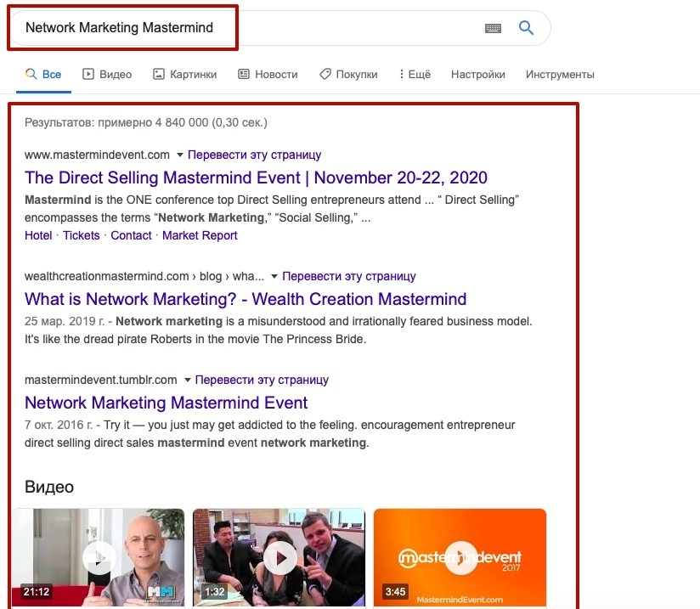Open the on-screen keyboard icon
700x609 pixels.
493,29
